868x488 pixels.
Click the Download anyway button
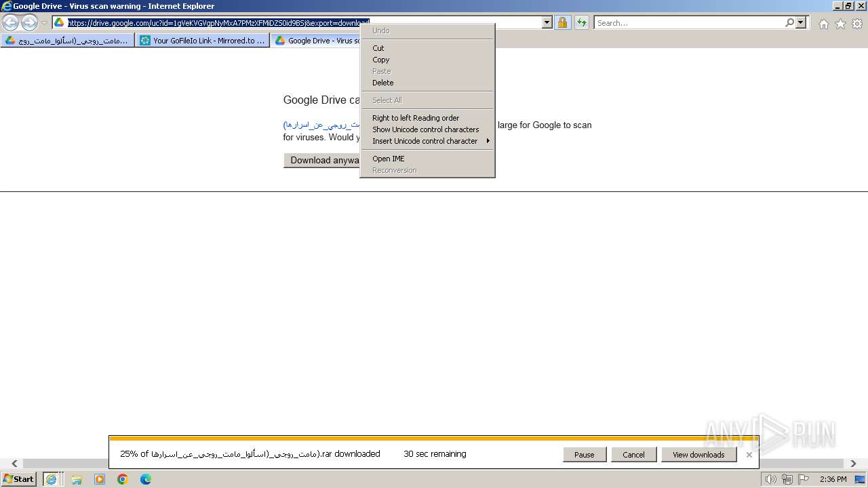322,161
